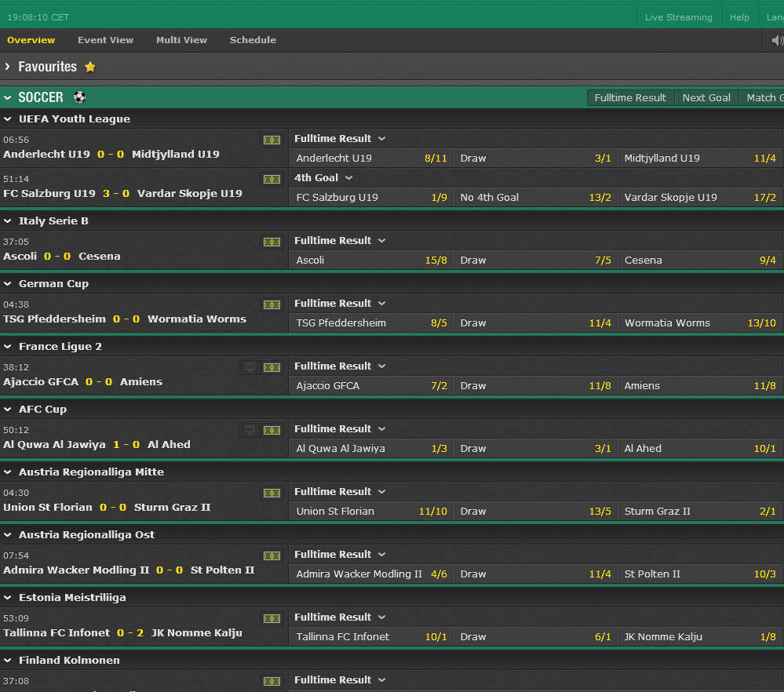Collapse Italy Serie B group

[x=8, y=221]
